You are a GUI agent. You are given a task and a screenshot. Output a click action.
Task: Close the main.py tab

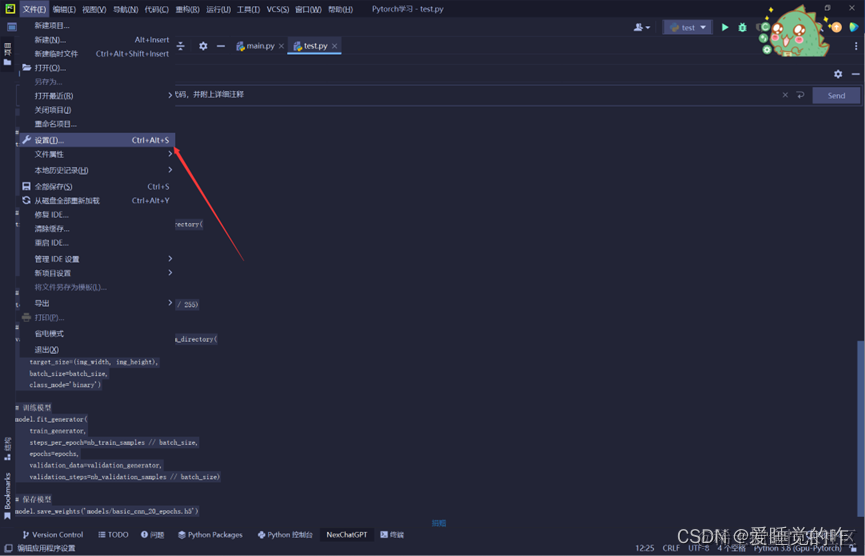[281, 46]
